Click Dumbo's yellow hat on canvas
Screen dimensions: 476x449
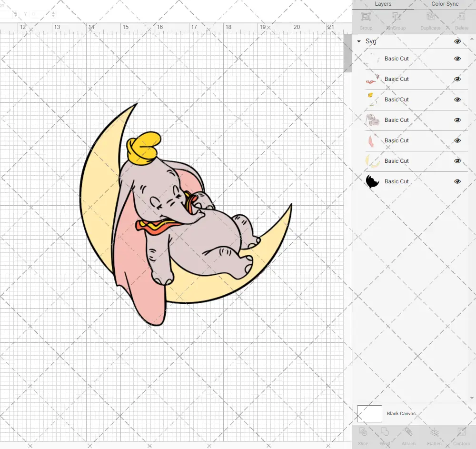(144, 150)
